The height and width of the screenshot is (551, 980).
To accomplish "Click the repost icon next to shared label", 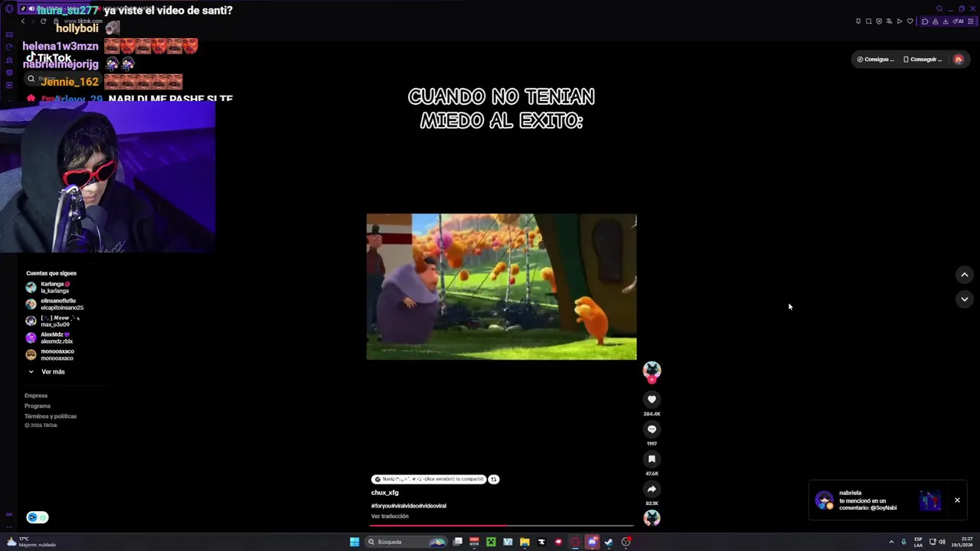I will click(494, 479).
